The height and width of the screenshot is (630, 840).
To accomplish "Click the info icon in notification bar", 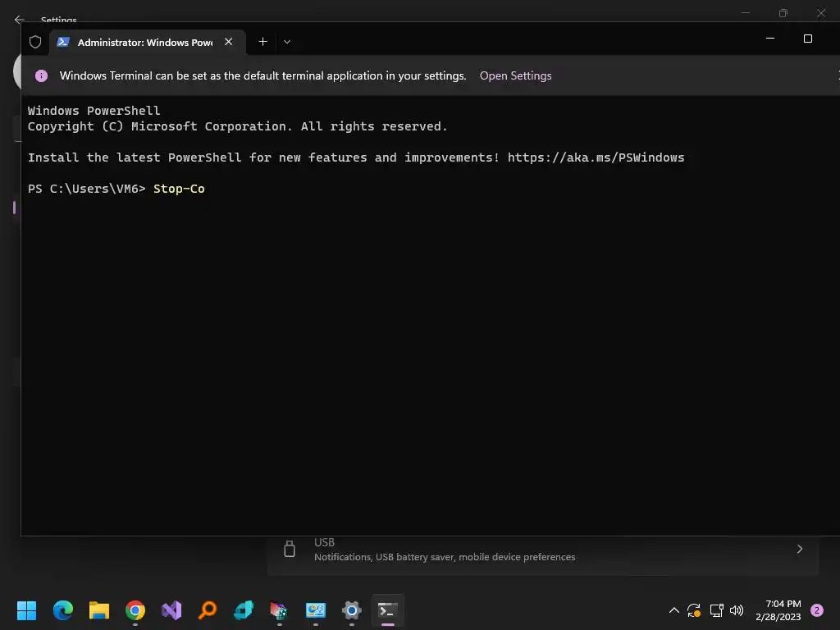I will pyautogui.click(x=41, y=76).
